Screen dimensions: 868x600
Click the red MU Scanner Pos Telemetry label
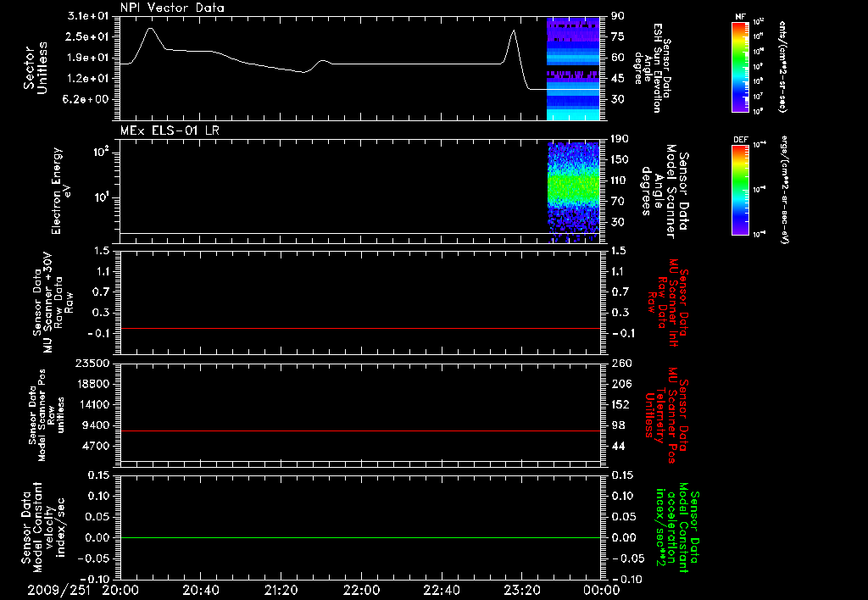pos(666,415)
